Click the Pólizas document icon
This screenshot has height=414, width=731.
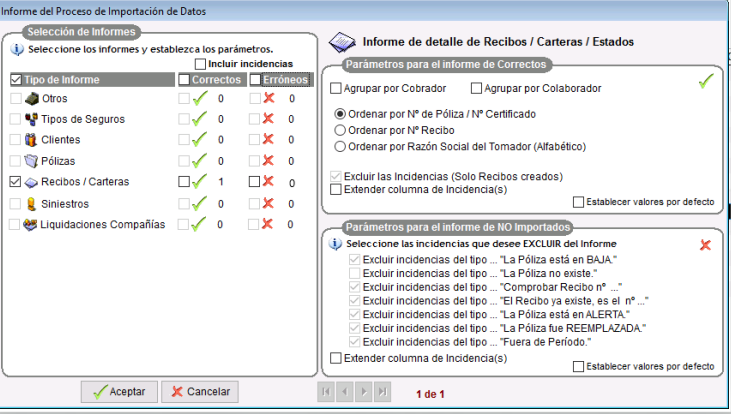point(31,161)
